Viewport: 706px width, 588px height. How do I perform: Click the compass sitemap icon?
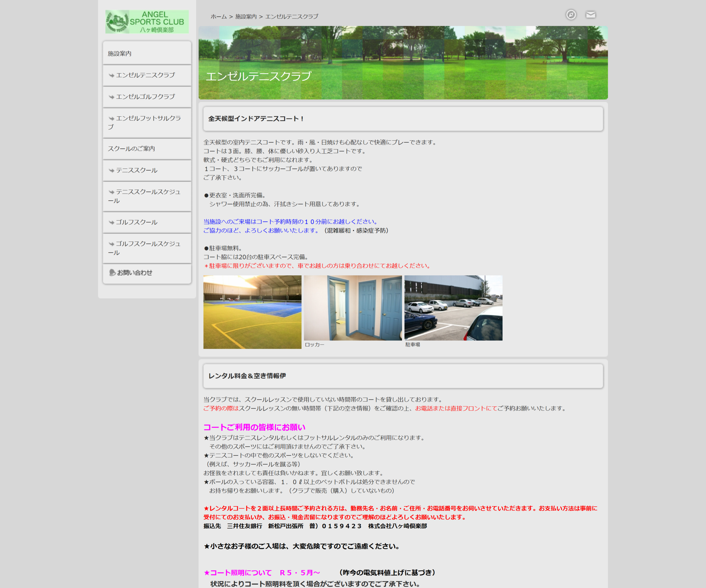(571, 15)
